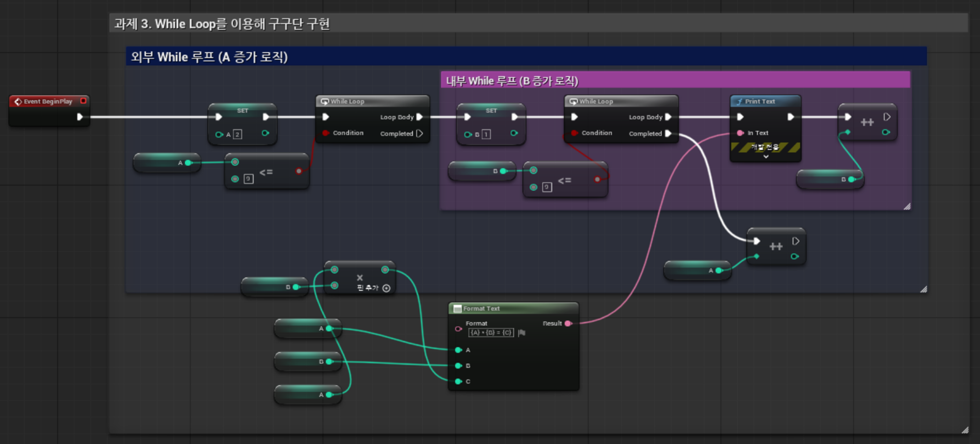980x444 pixels.
Task: Click the Print Text function icon
Action: [x=739, y=102]
